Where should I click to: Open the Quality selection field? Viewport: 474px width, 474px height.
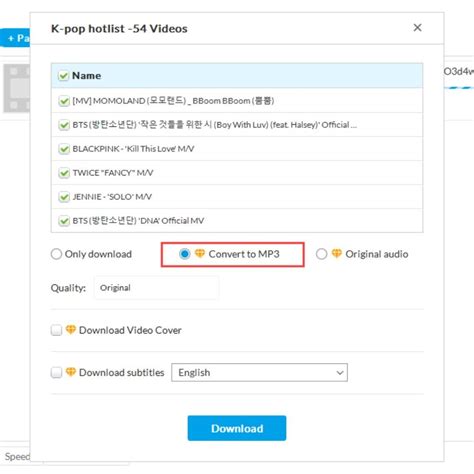point(156,288)
